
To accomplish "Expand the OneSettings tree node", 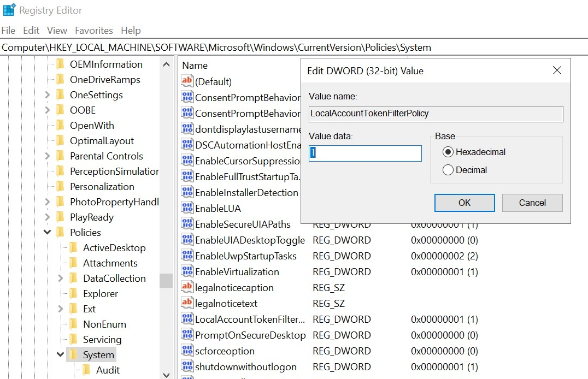I will point(47,95).
